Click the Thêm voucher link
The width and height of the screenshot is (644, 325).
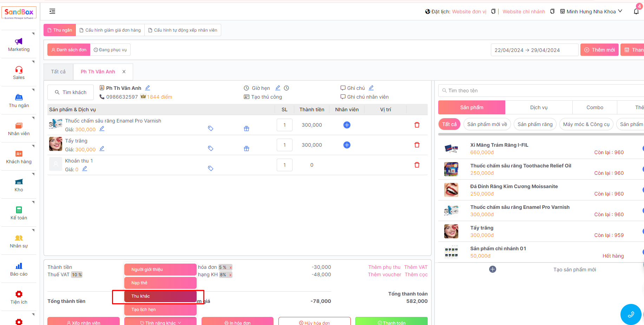[x=384, y=274]
